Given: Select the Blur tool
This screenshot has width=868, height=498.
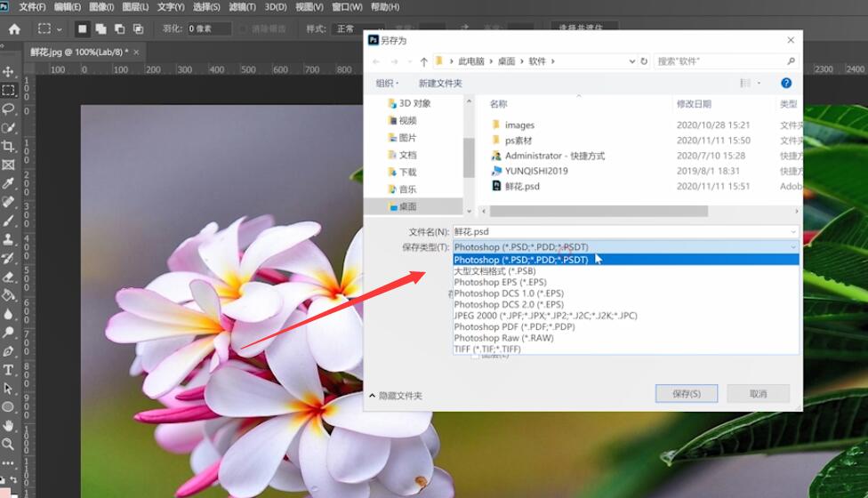Looking at the screenshot, I should tap(8, 314).
